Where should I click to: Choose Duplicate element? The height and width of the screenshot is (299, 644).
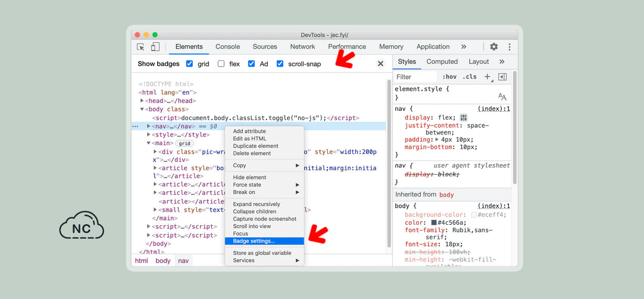[265, 146]
